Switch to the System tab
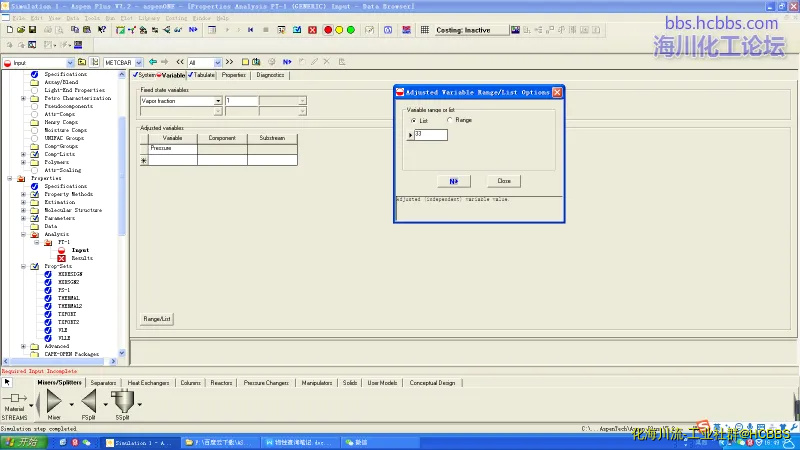The image size is (800, 450). (x=144, y=75)
